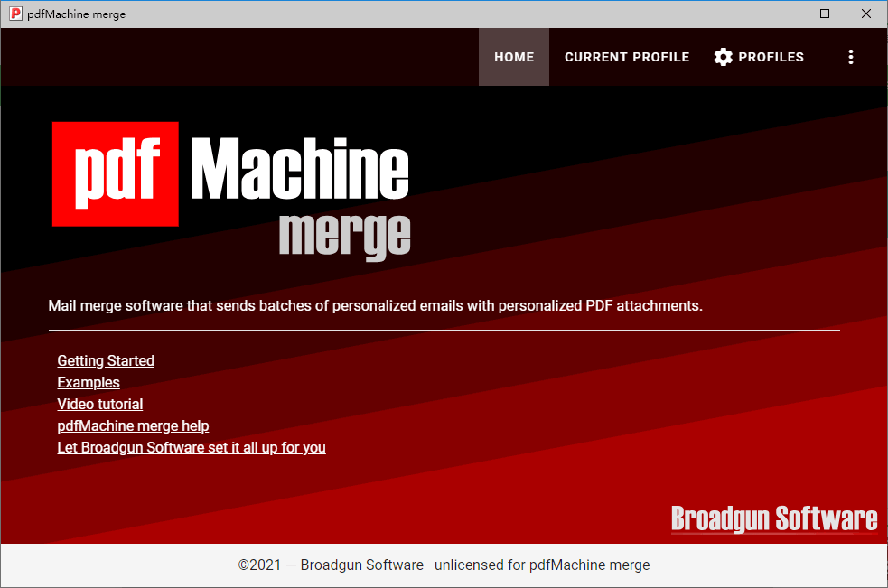Click the mail merge software description text
888x588 pixels.
375,306
